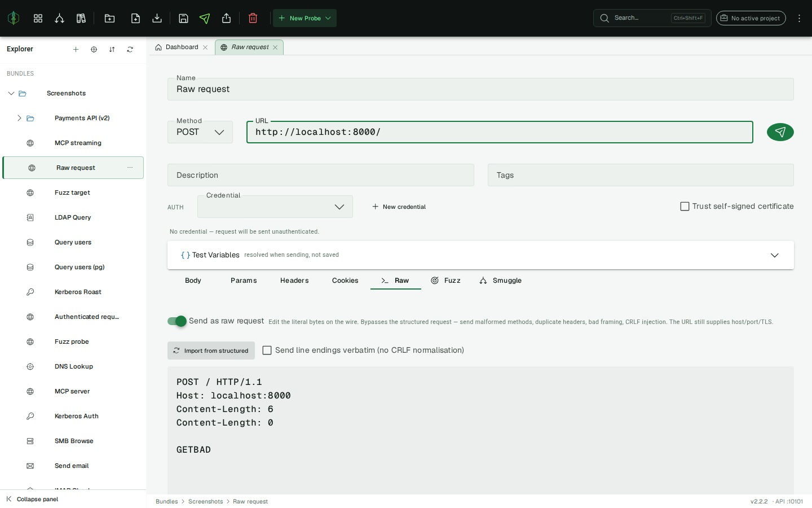Viewport: 812px width, 508px height.
Task: Click the Query users database icon
Action: (30, 242)
